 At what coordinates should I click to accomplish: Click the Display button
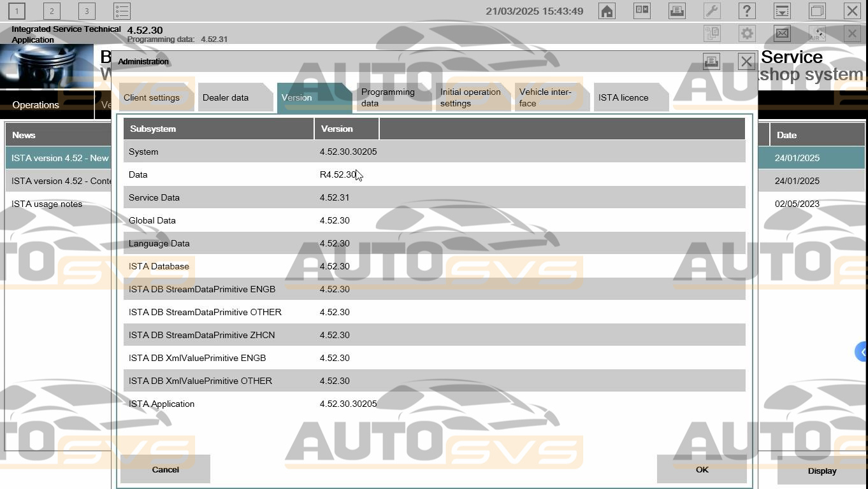click(822, 471)
